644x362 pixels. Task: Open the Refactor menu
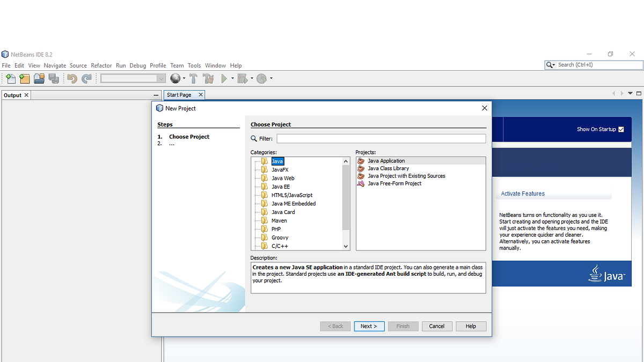pyautogui.click(x=101, y=65)
